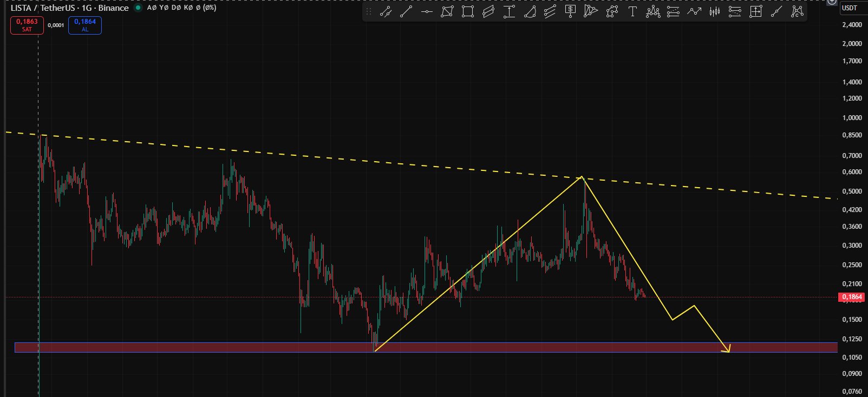Click the 0,3000 price axis label

[x=852, y=246]
